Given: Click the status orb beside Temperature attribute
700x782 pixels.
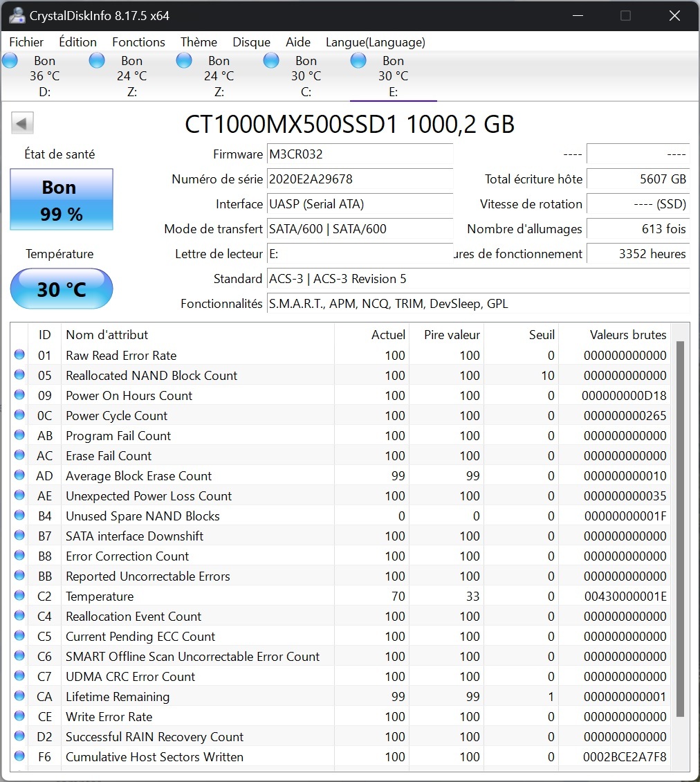Looking at the screenshot, I should 19,595.
